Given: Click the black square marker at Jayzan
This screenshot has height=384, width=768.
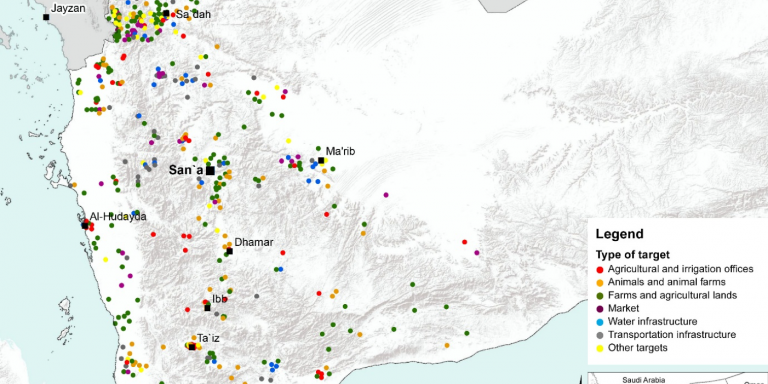Looking at the screenshot, I should point(46,17).
